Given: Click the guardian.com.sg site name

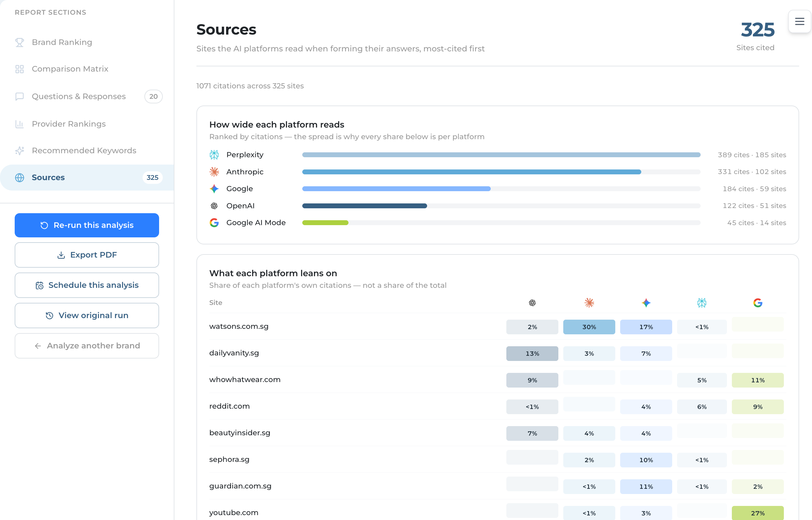Looking at the screenshot, I should click(240, 486).
